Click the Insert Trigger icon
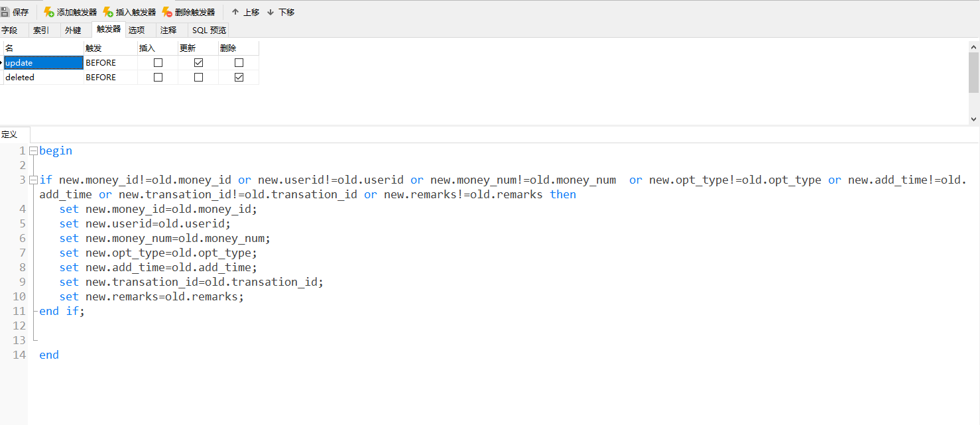Viewport: 980px width, 425px height. 108,12
